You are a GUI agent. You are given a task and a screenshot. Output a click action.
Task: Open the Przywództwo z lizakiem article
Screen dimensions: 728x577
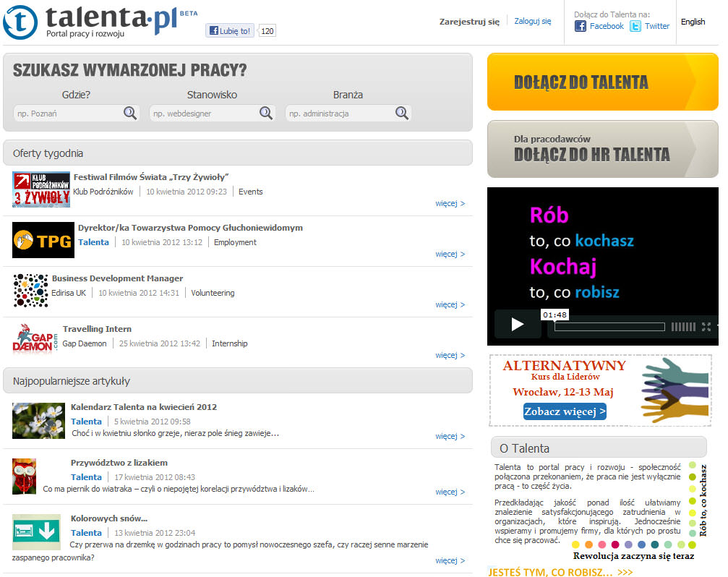pos(119,462)
